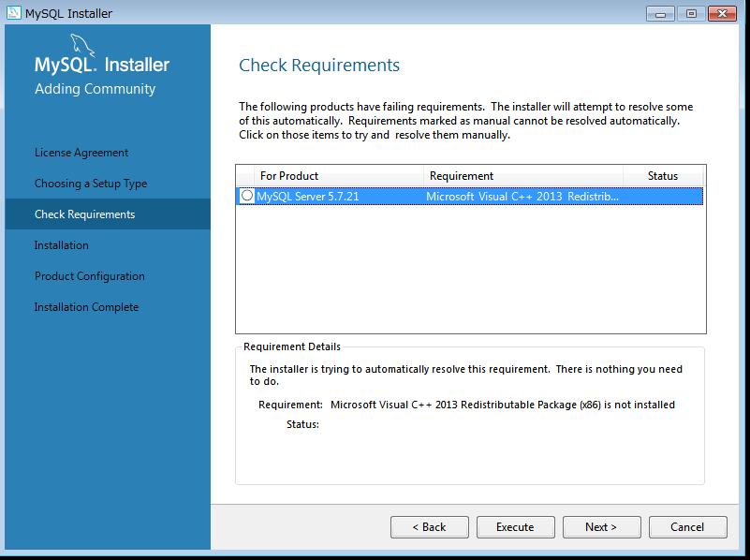Click the Requirement Details group label
This screenshot has height=560, width=750.
pos(292,346)
